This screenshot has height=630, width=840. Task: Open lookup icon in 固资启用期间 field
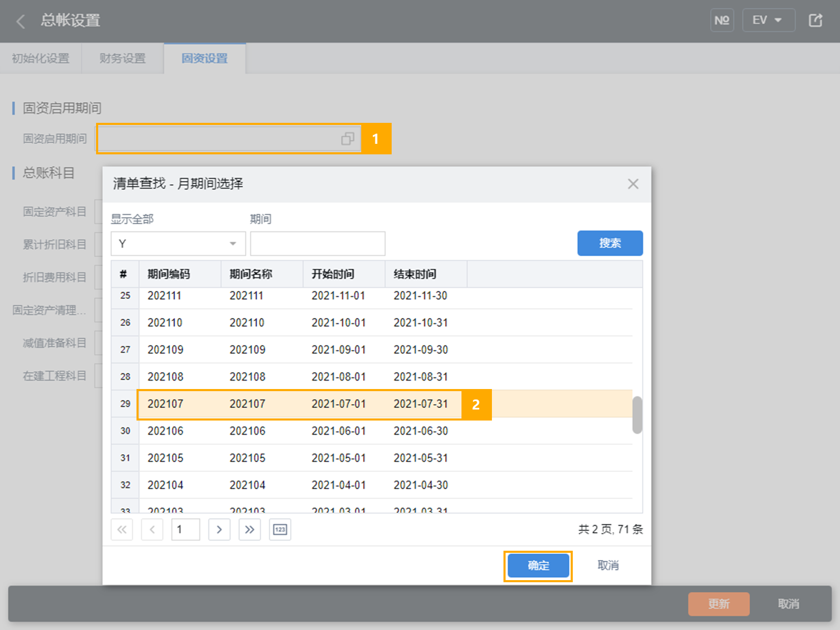click(x=348, y=139)
